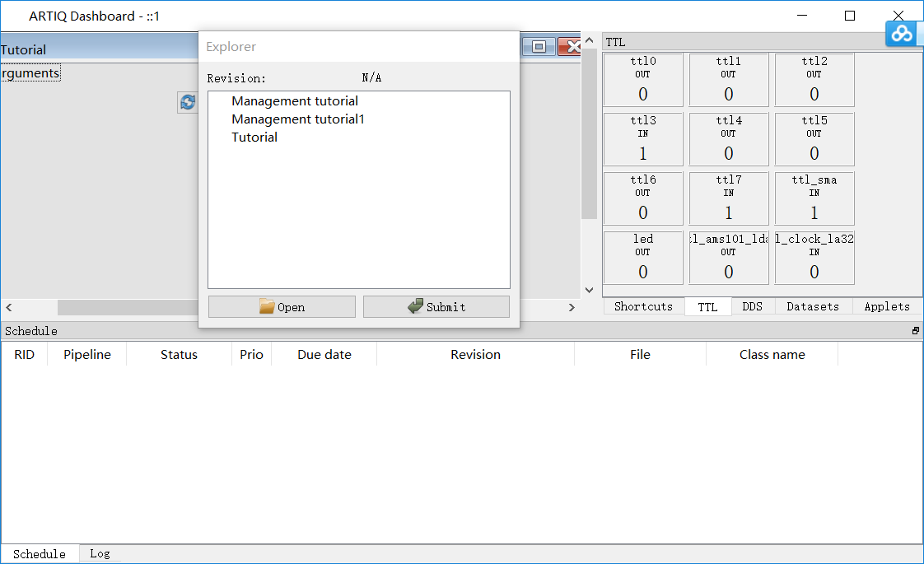The height and width of the screenshot is (564, 924).
Task: Close the Tutorial subwindow with red X
Action: 569,47
